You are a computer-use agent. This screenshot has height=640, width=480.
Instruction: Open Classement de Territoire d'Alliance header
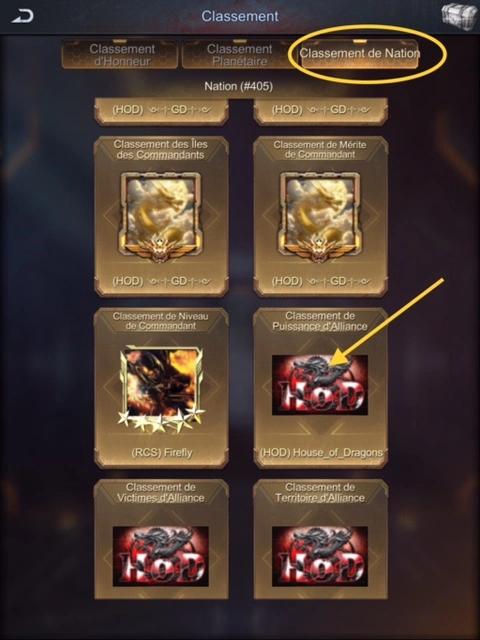[x=320, y=492]
